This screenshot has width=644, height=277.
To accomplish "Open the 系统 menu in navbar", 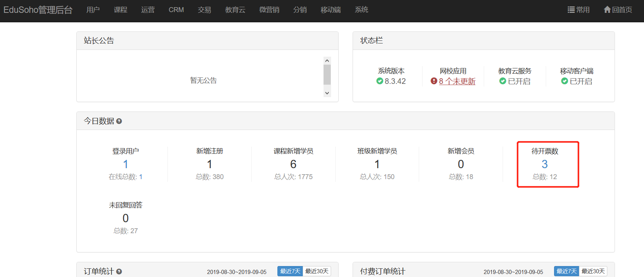I will [x=361, y=10].
